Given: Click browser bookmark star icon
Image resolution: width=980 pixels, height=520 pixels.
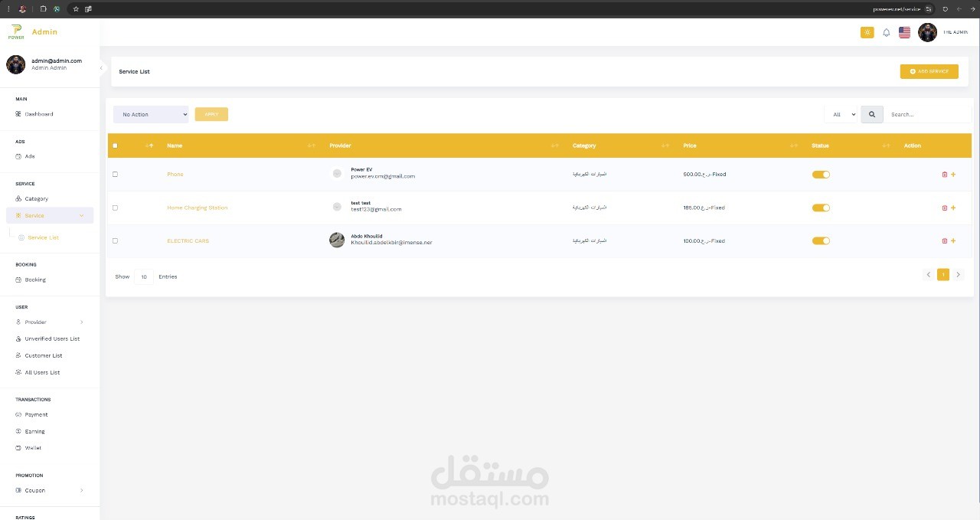Looking at the screenshot, I should coord(75,8).
